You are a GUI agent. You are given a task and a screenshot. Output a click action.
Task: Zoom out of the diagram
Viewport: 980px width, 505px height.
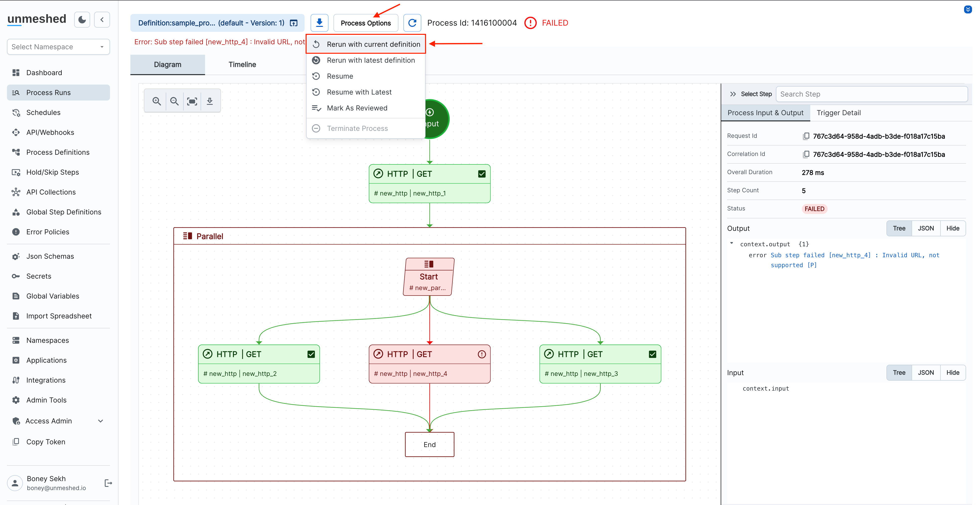coord(174,101)
